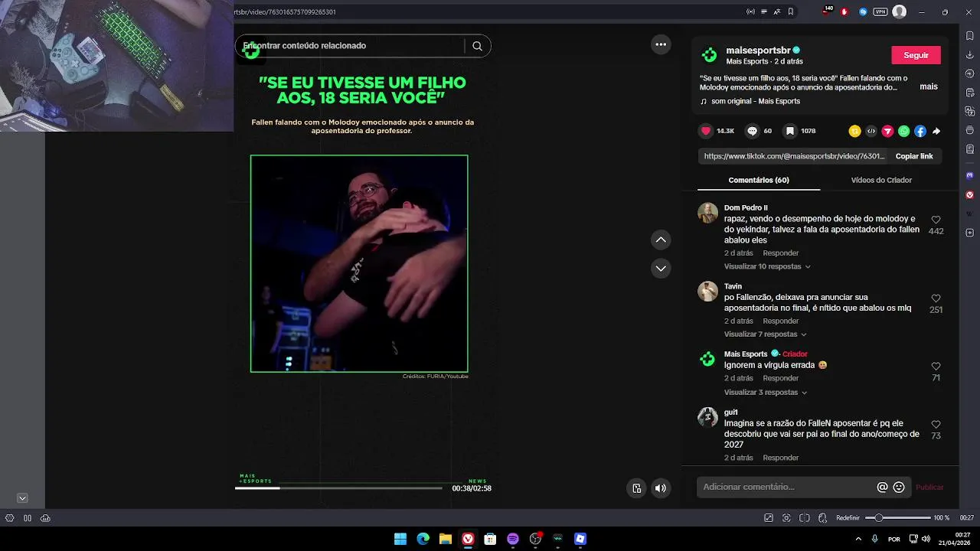Open Vivaldi panel in browser sidebar

pos(970,194)
